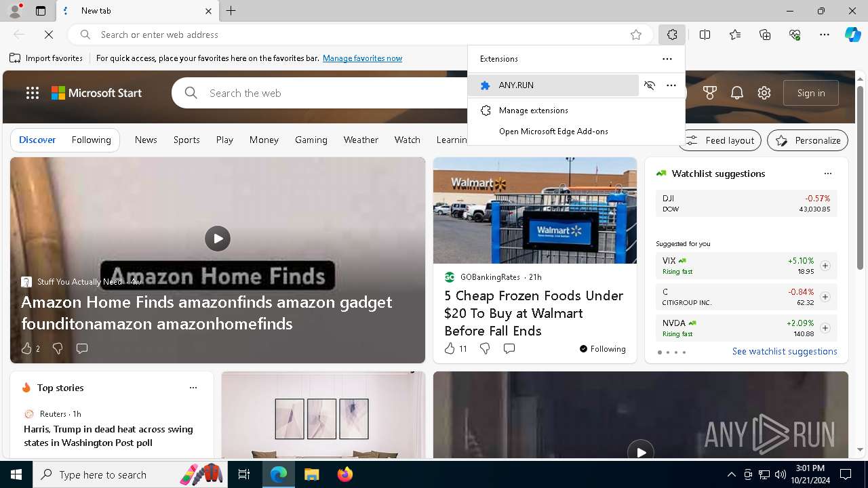
Task: Open Edge Settings and more menu
Action: click(825, 35)
